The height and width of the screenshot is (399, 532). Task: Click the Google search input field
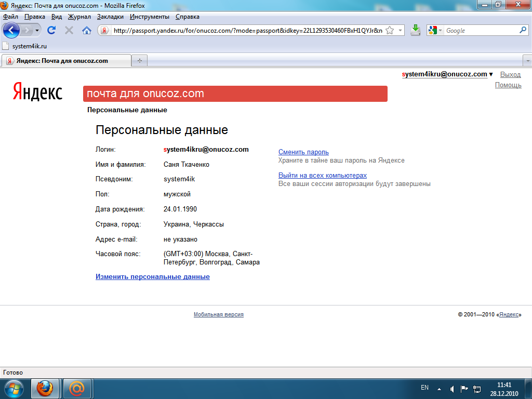point(482,31)
